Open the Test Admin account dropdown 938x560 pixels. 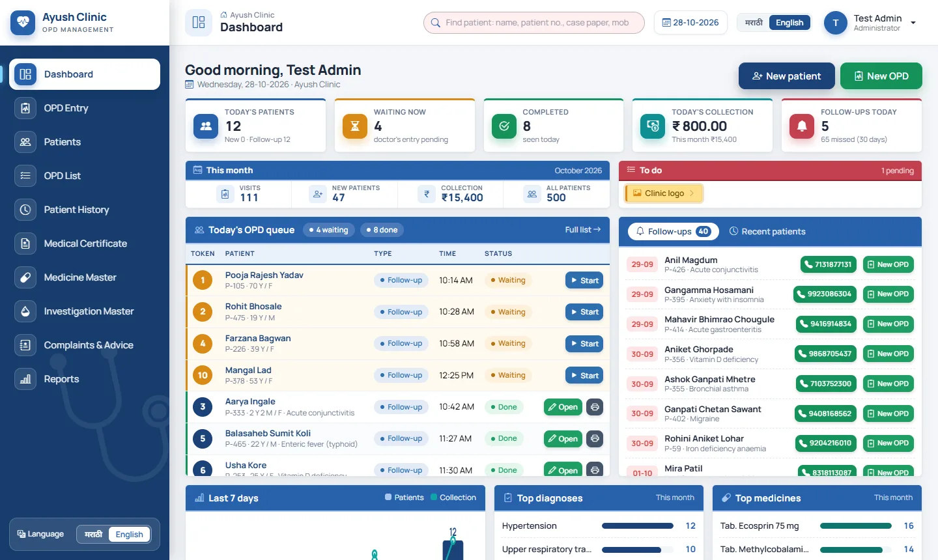click(870, 23)
